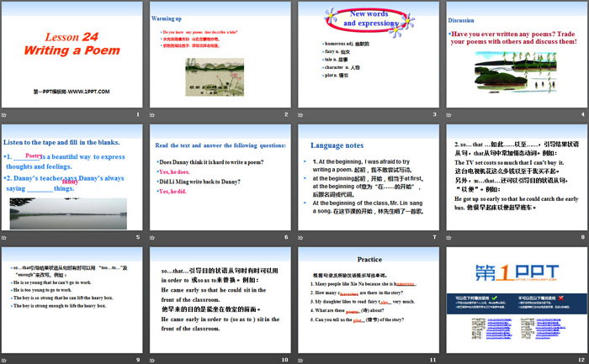Select the Language notes slide thumbnail
This screenshot has height=364, width=589.
pyautogui.click(x=369, y=177)
